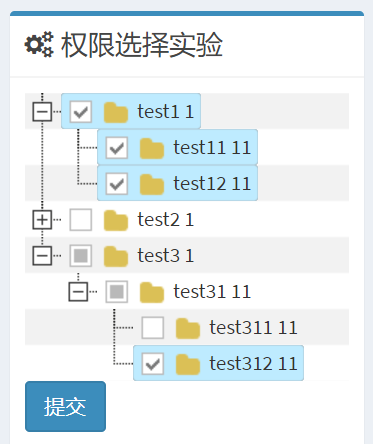Click the folder icon of test31
The height and width of the screenshot is (444, 373).
point(152,292)
